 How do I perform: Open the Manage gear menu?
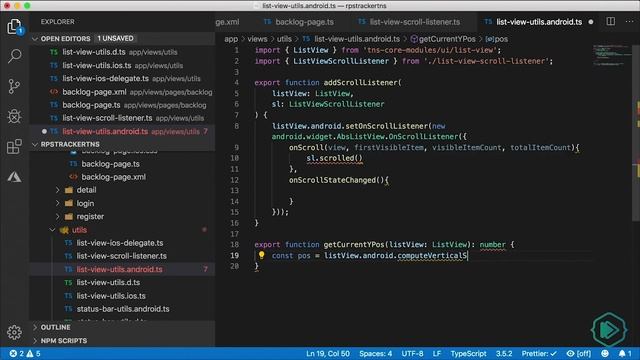(x=14, y=332)
